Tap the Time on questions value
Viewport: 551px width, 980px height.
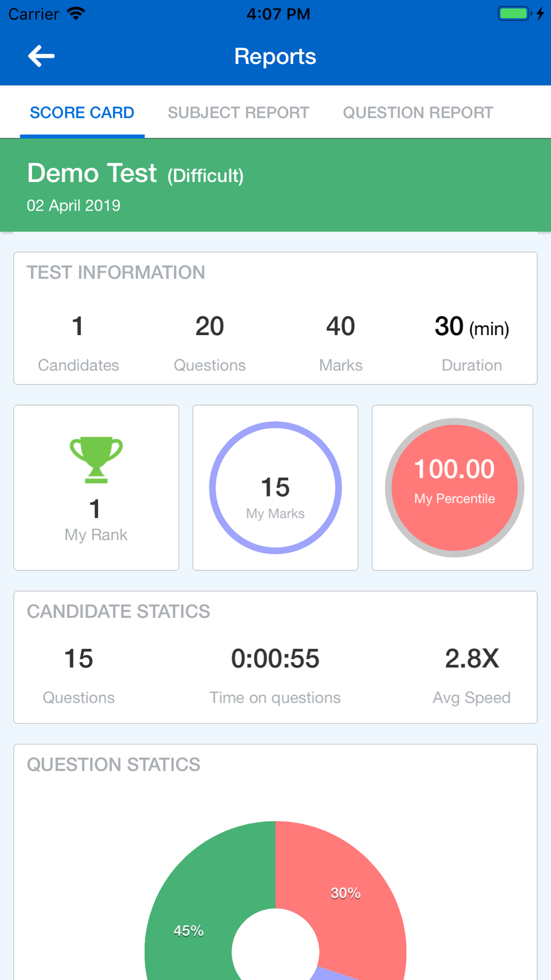point(275,659)
